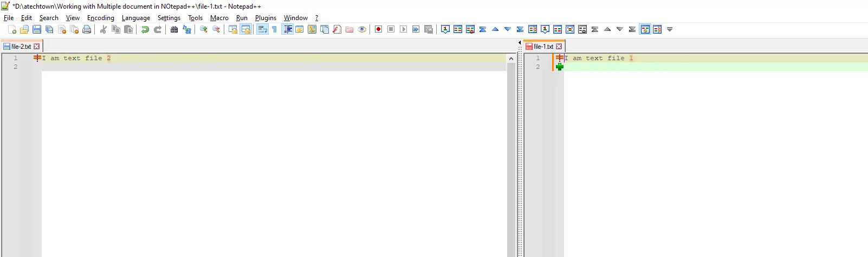Click scroll-up arrow of left pane

pos(511,58)
